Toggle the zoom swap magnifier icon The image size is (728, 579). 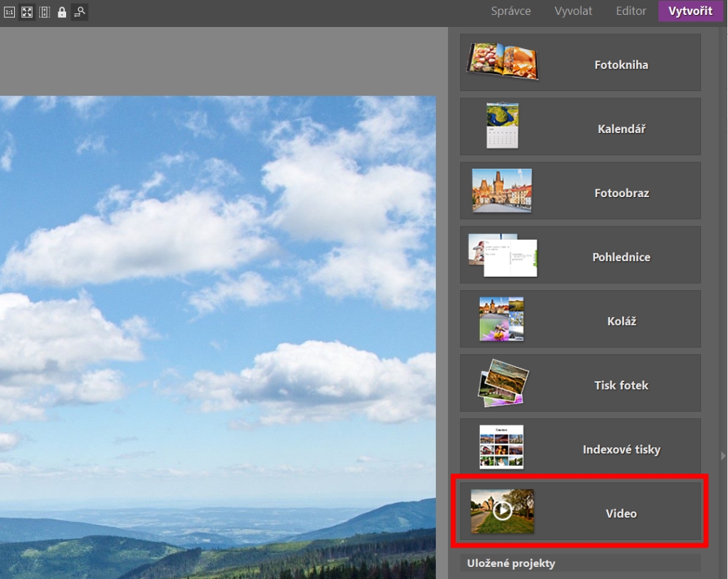pos(80,12)
